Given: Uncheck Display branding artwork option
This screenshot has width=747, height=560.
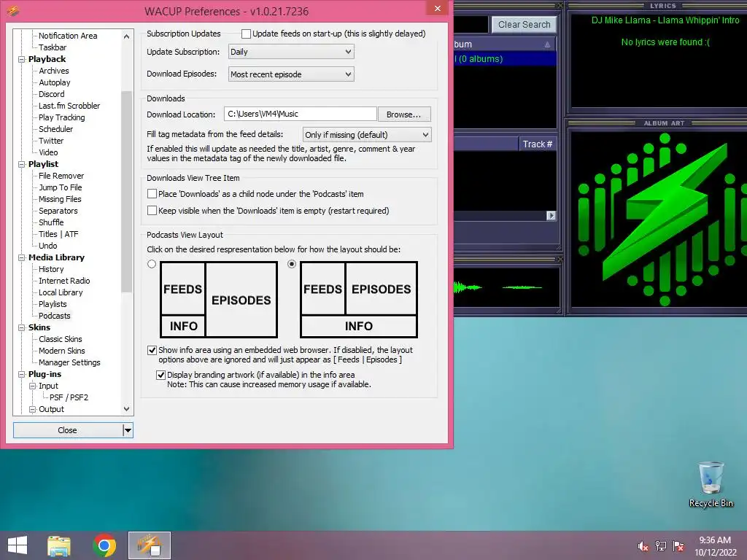Looking at the screenshot, I should tap(161, 376).
